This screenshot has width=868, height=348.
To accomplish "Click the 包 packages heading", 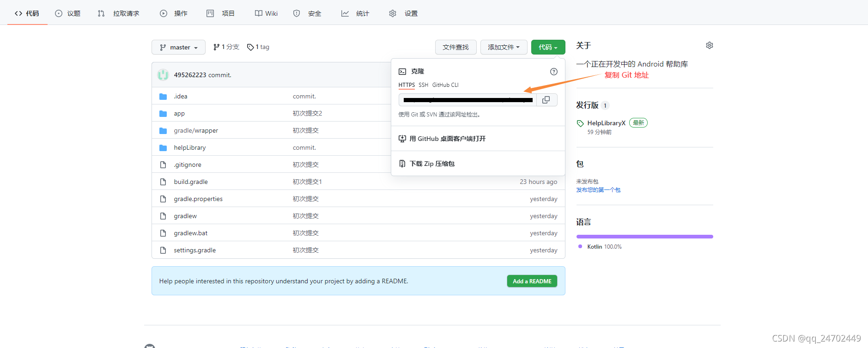I will (x=580, y=164).
